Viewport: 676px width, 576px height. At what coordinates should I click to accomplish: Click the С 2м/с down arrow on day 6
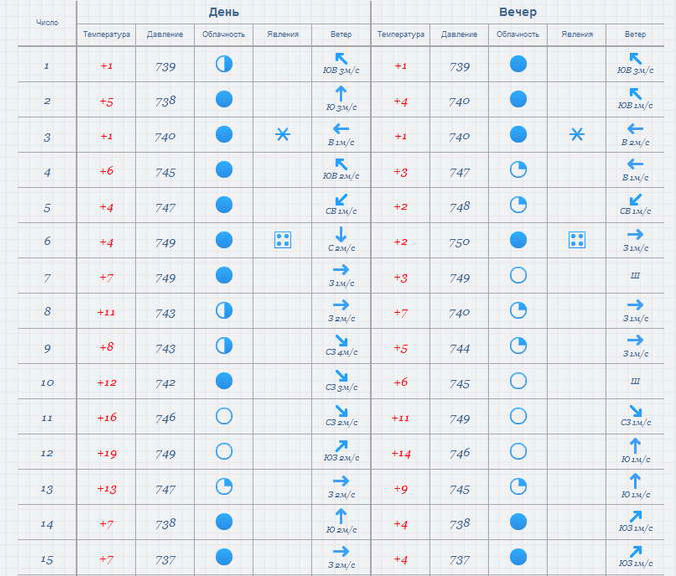341,234
